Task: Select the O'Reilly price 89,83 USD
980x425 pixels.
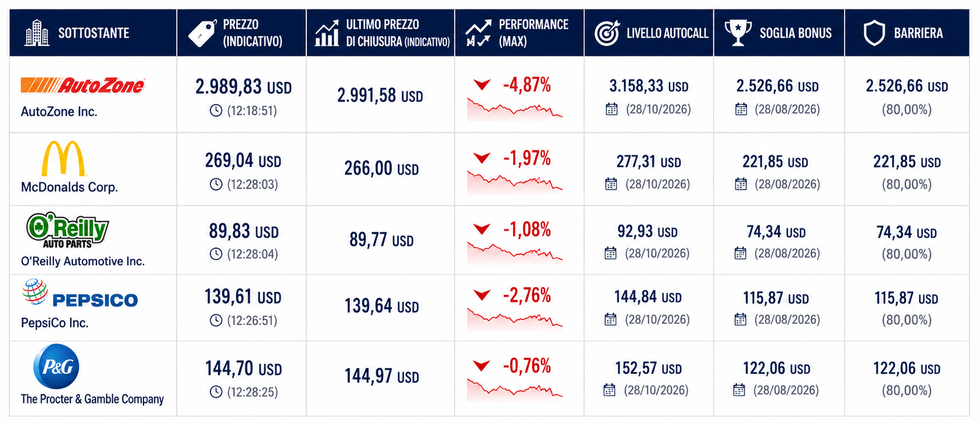Action: click(244, 231)
